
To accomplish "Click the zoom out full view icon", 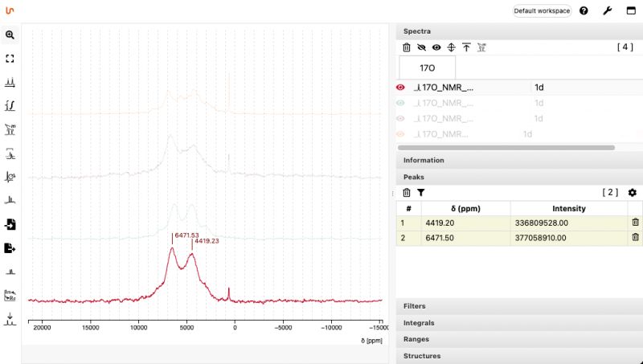I will 10,59.
